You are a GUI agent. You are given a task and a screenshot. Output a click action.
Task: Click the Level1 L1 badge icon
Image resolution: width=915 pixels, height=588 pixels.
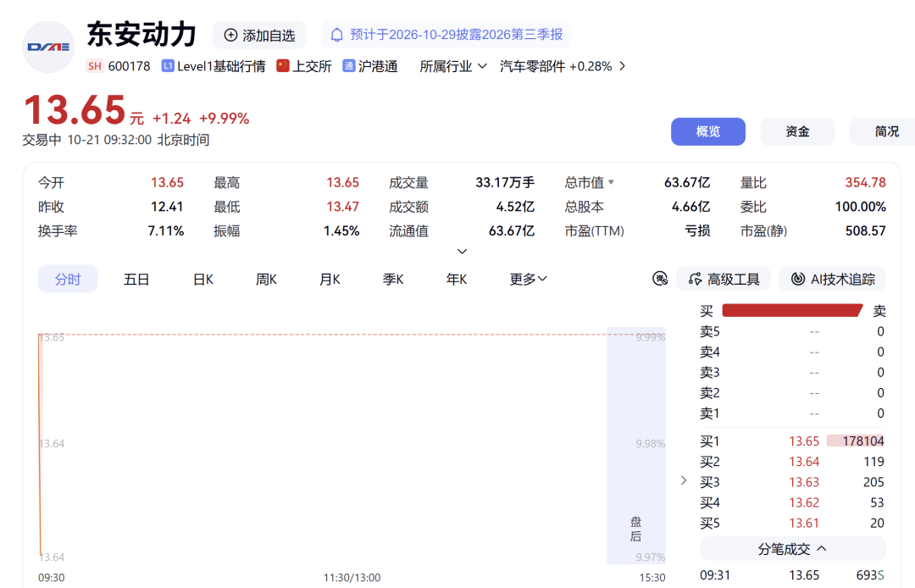click(168, 66)
